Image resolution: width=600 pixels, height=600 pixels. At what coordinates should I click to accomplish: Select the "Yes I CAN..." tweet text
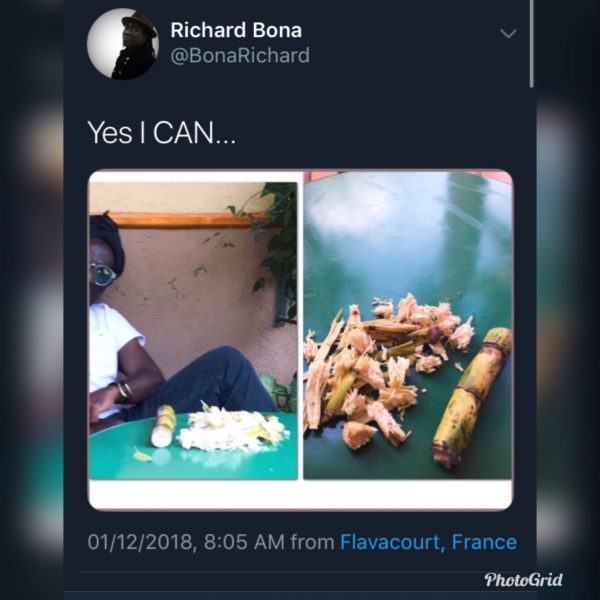click(x=162, y=132)
